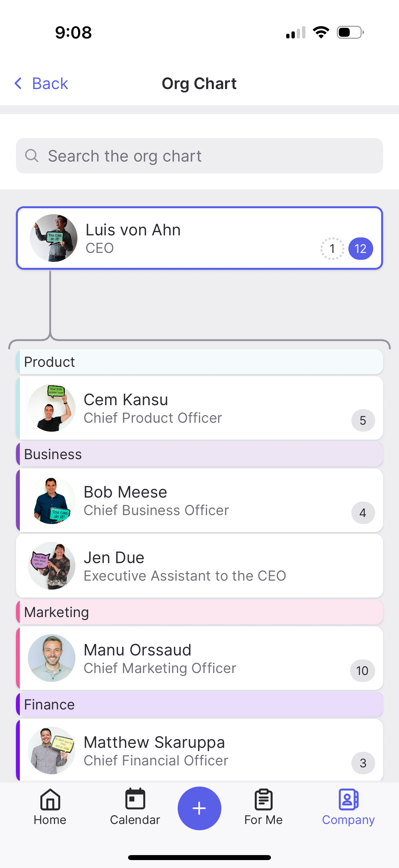Viewport: 399px width, 868px height.
Task: Collapse the Product department section
Action: [x=199, y=362]
